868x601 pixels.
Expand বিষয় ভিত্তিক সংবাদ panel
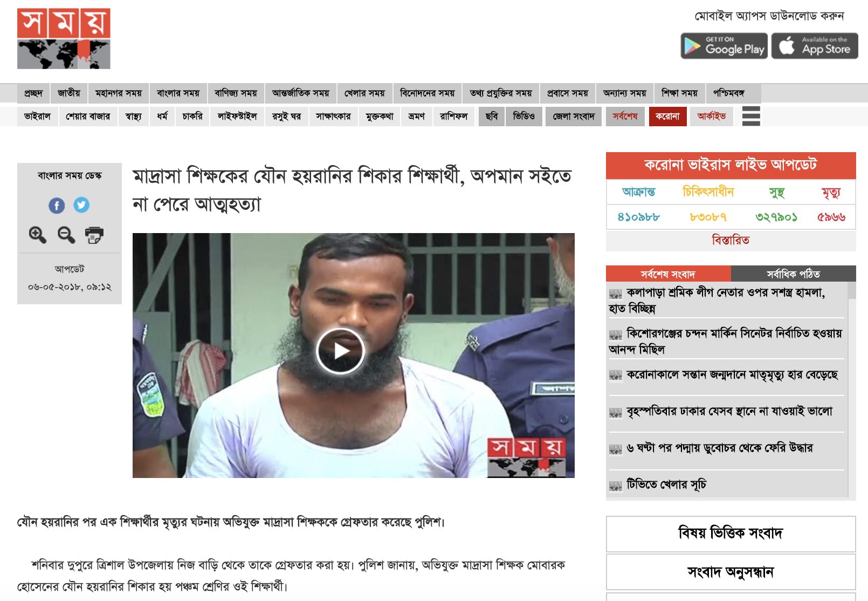pos(731,534)
